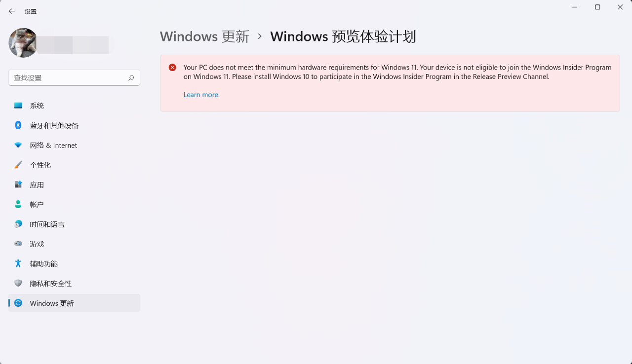
Task: Open the 隐私和安全性 shield icon
Action: tap(18, 283)
